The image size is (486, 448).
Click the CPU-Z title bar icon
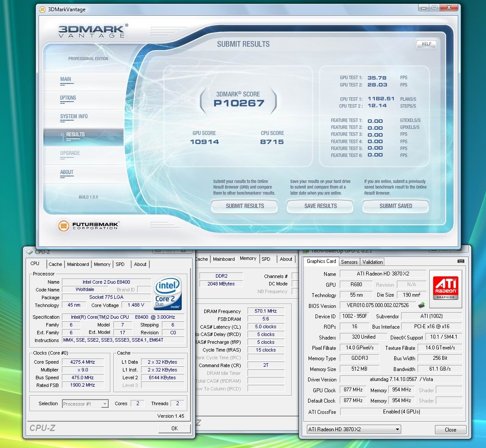[x=29, y=252]
